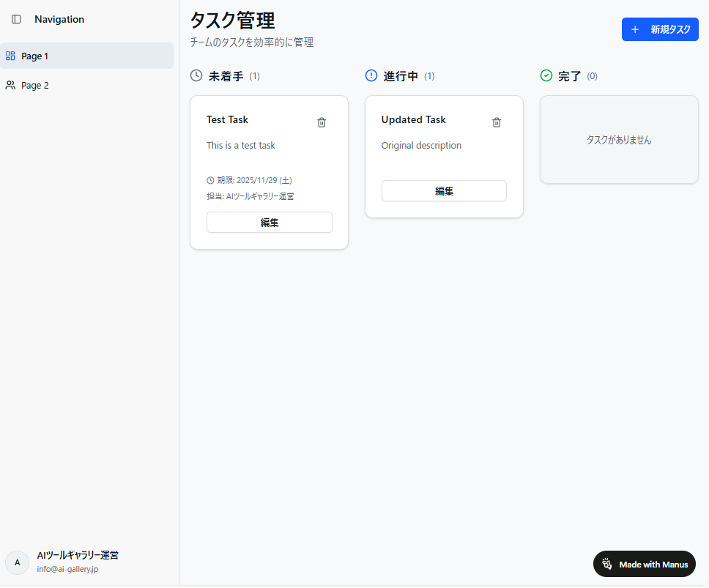Click the info@ai-gallery.jp email text
The width and height of the screenshot is (709, 588).
click(67, 569)
